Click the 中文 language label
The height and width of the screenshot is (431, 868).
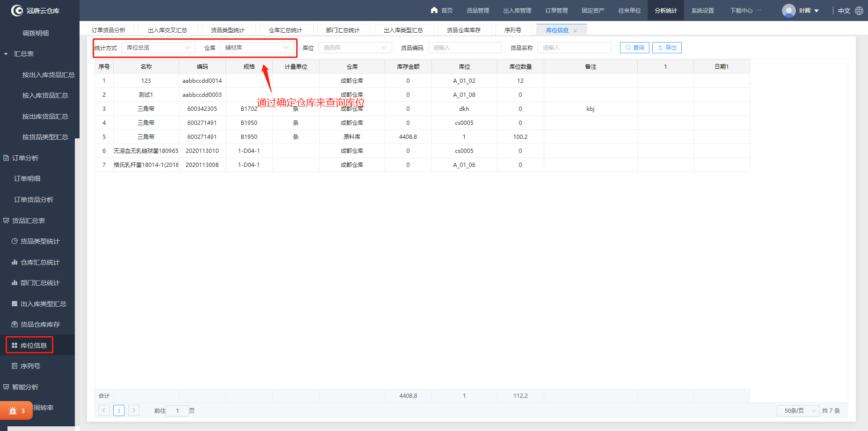tap(844, 11)
